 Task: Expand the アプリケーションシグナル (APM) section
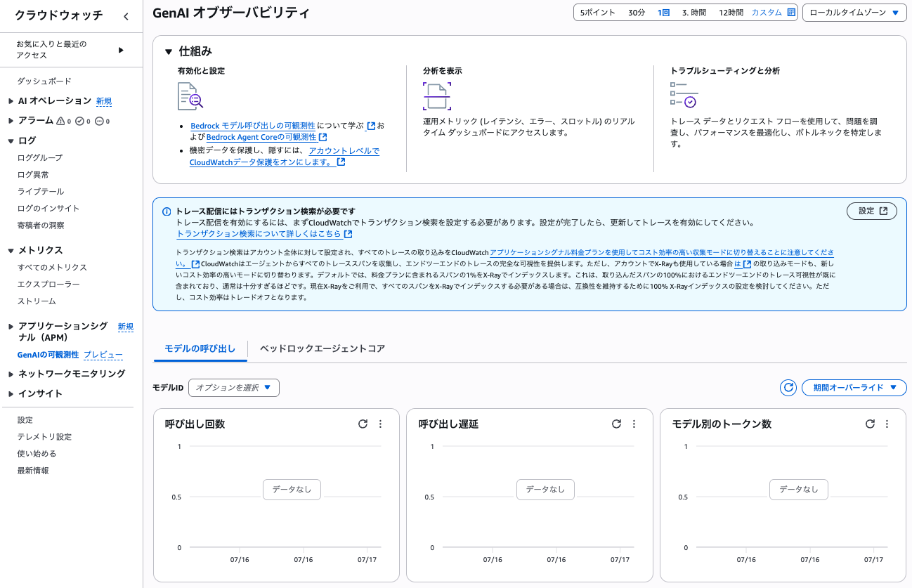11,327
